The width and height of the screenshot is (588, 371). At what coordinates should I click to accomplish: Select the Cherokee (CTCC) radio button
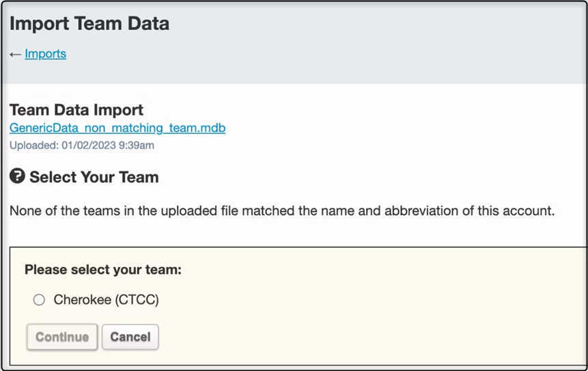pyautogui.click(x=39, y=299)
